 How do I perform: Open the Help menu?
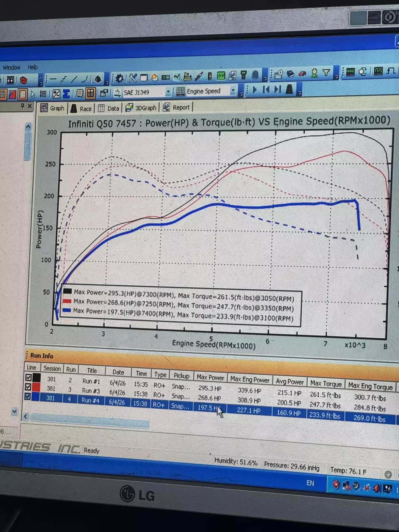32,67
